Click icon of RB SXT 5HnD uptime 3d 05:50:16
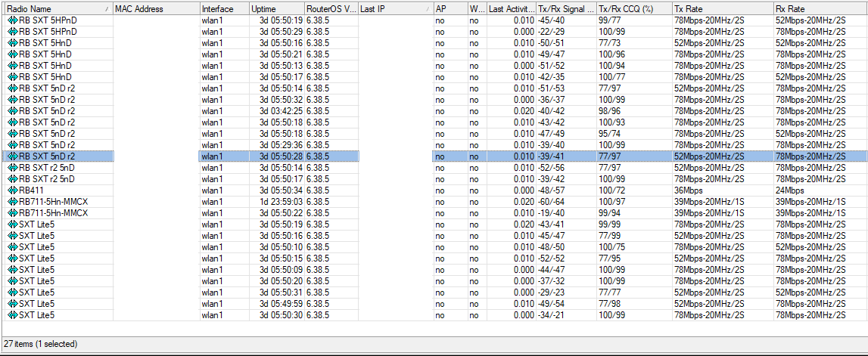 14,42
